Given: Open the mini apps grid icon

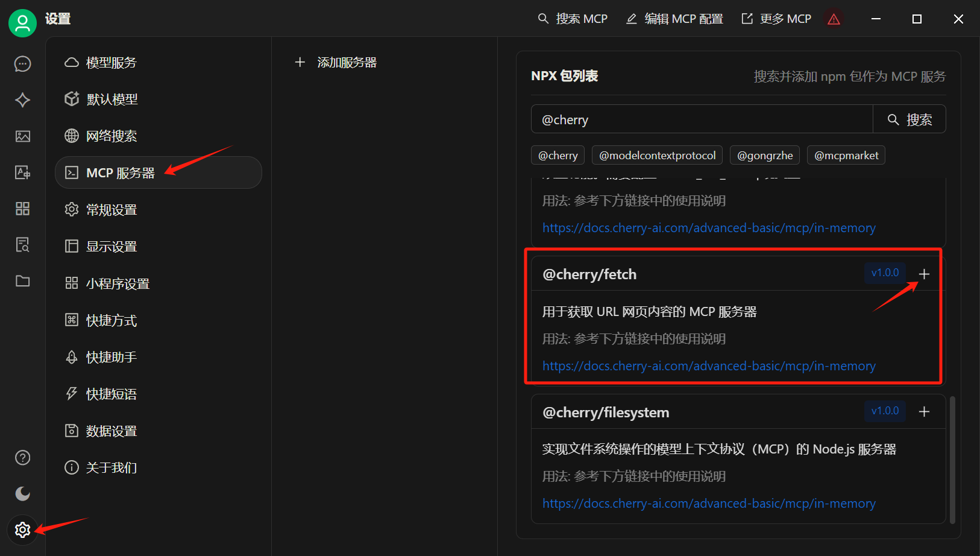Looking at the screenshot, I should (x=22, y=209).
